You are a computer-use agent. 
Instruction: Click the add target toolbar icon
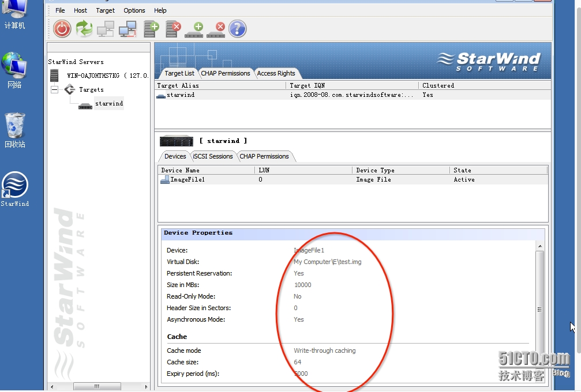pyautogui.click(x=151, y=29)
